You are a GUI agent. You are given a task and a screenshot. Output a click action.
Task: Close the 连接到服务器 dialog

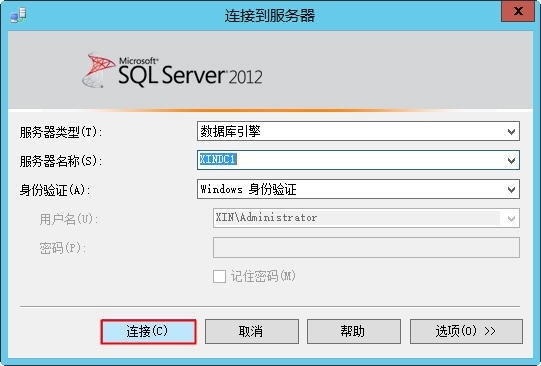tap(518, 11)
